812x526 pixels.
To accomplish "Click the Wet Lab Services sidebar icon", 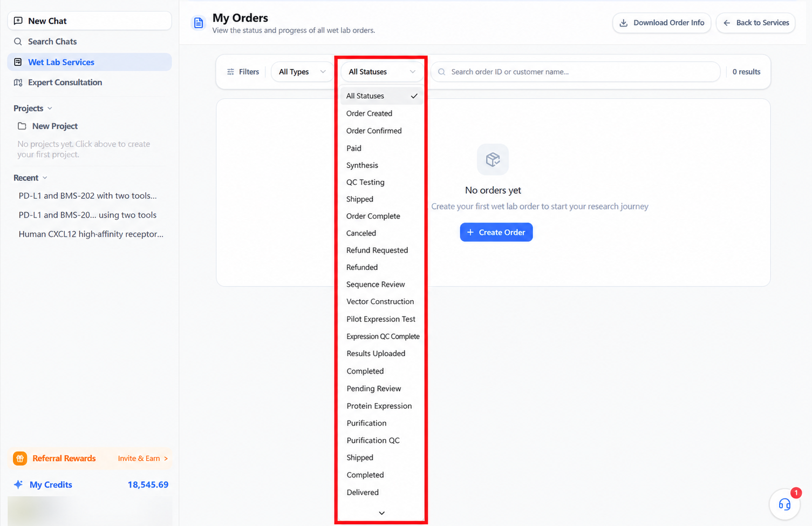I will (18, 62).
